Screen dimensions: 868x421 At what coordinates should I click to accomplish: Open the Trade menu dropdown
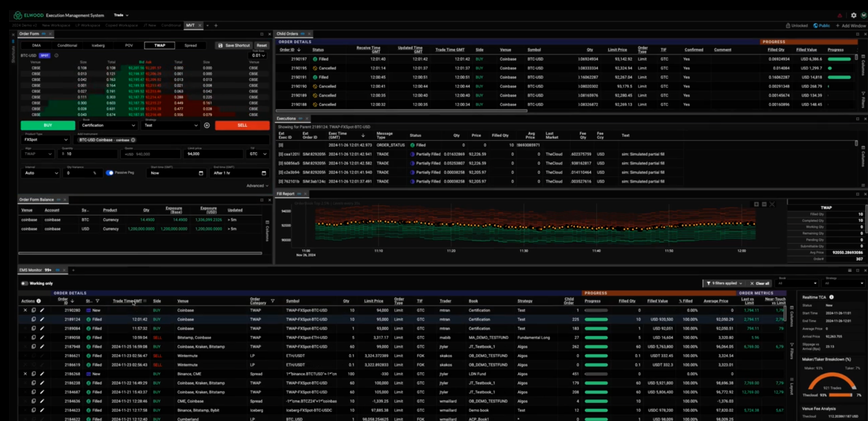121,15
